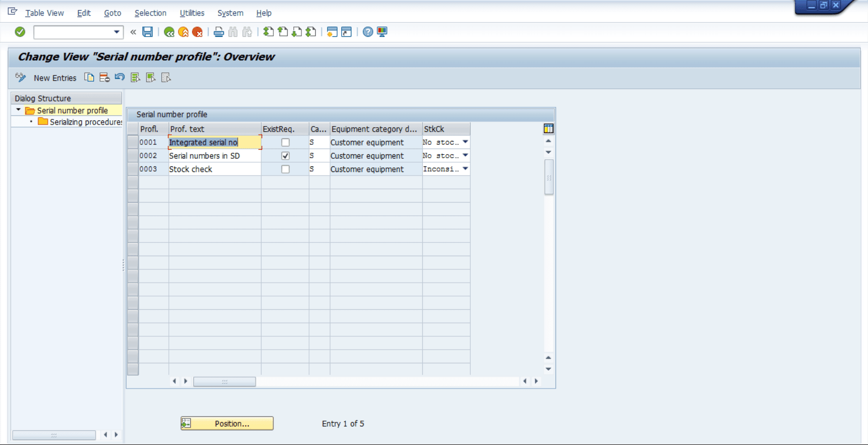Expand StkCk dropdown for profile 0003
Viewport: 868px width, 445px height.
point(465,168)
